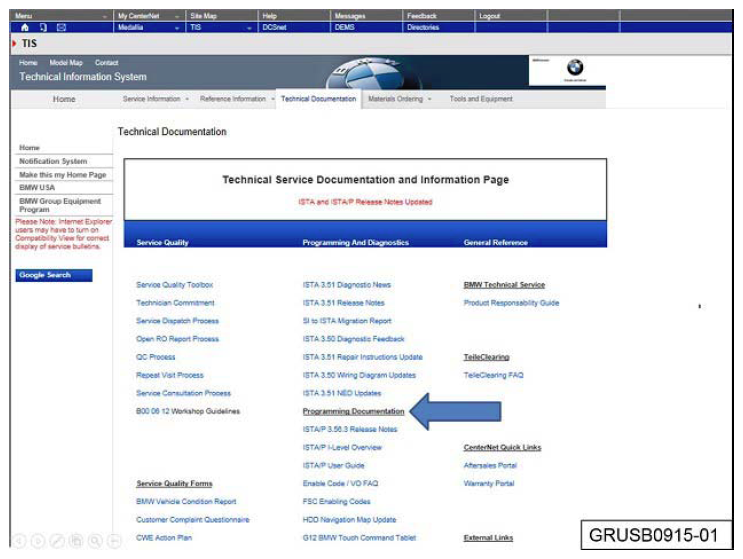Click the document icon beside the home icon
This screenshot has width=743, height=559.
click(x=43, y=27)
